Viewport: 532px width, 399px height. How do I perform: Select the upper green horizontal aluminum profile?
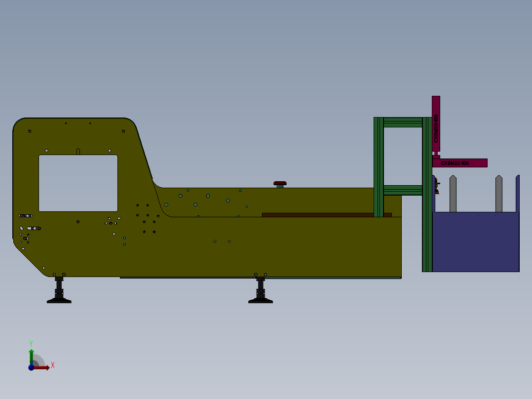[403, 122]
